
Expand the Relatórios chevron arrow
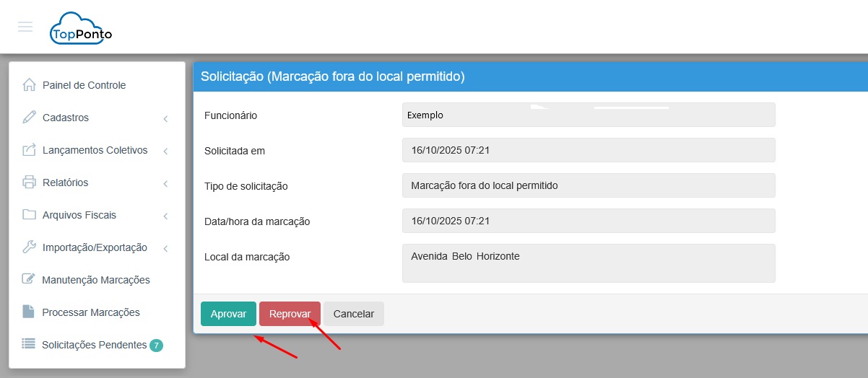pyautogui.click(x=165, y=183)
